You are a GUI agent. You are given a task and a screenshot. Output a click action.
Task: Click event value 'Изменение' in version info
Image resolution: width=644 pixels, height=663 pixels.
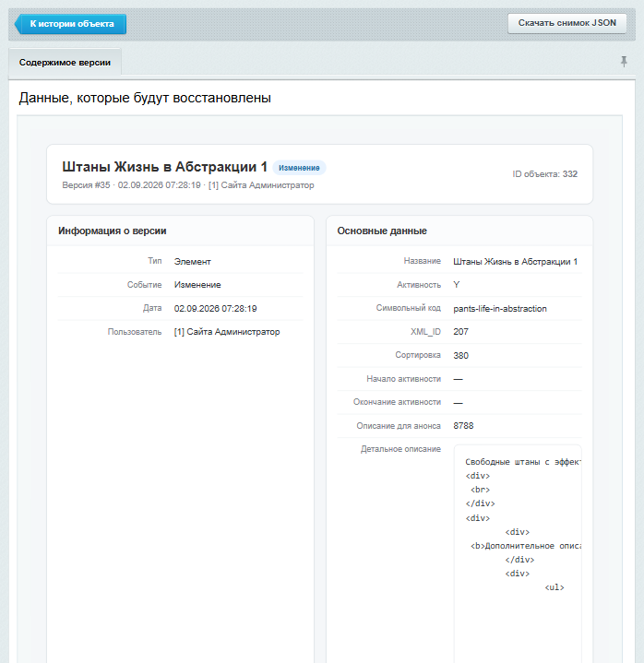pyautogui.click(x=197, y=285)
